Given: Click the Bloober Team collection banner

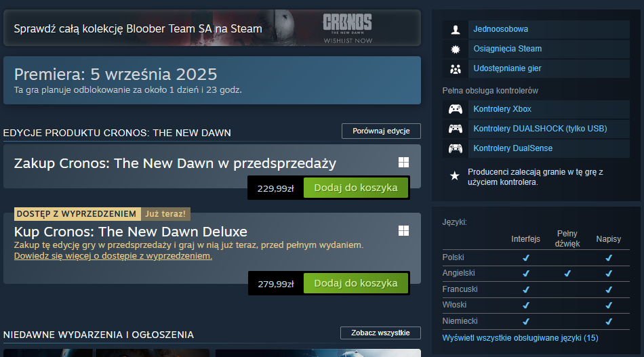Looking at the screenshot, I should 212,28.
